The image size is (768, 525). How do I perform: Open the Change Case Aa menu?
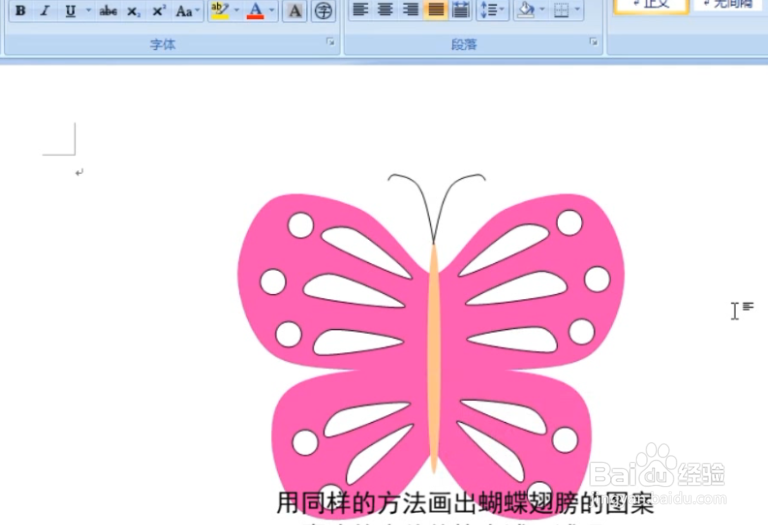188,10
